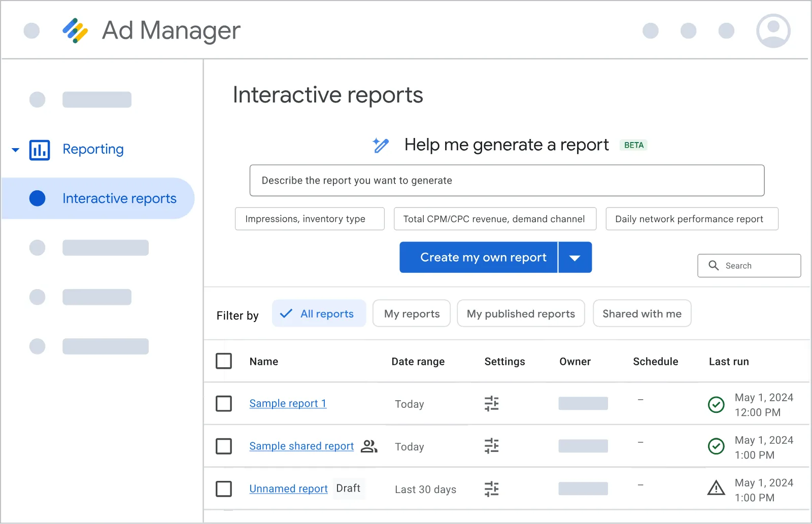Viewport: 812px width, 524px height.
Task: Open Unnamed report link
Action: 288,489
